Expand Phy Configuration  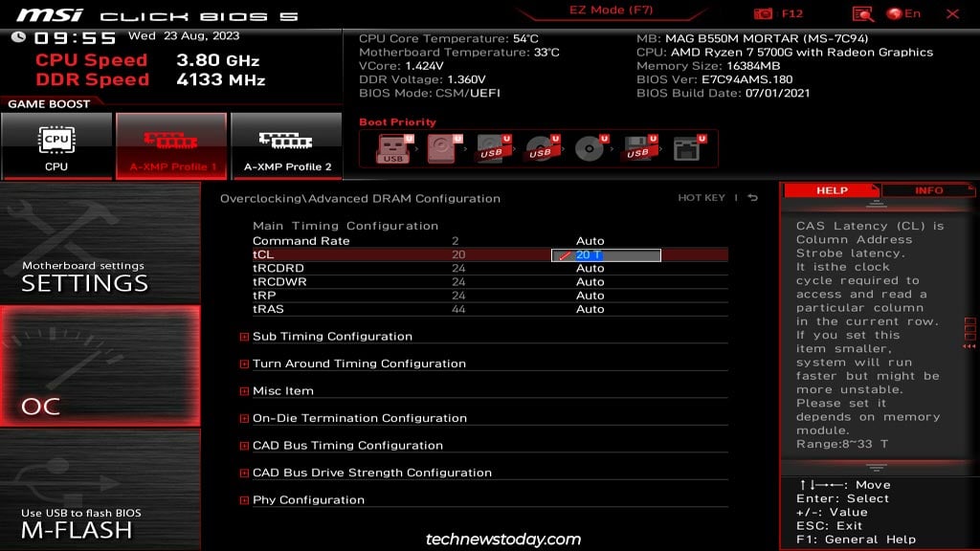tap(244, 500)
